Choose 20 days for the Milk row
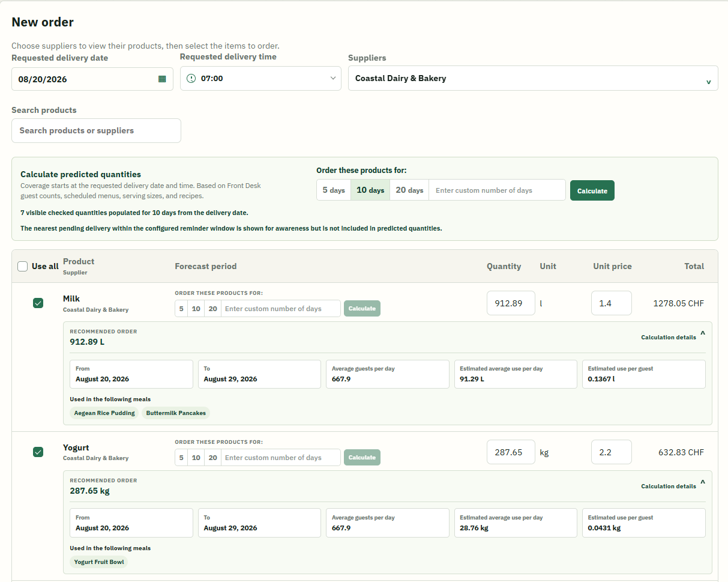Image resolution: width=728 pixels, height=582 pixels. 212,309
